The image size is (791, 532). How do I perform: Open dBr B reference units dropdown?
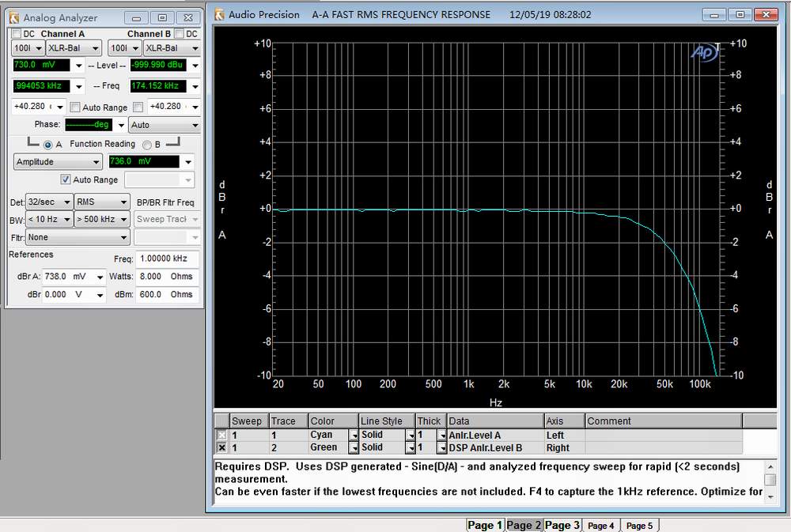tap(100, 295)
